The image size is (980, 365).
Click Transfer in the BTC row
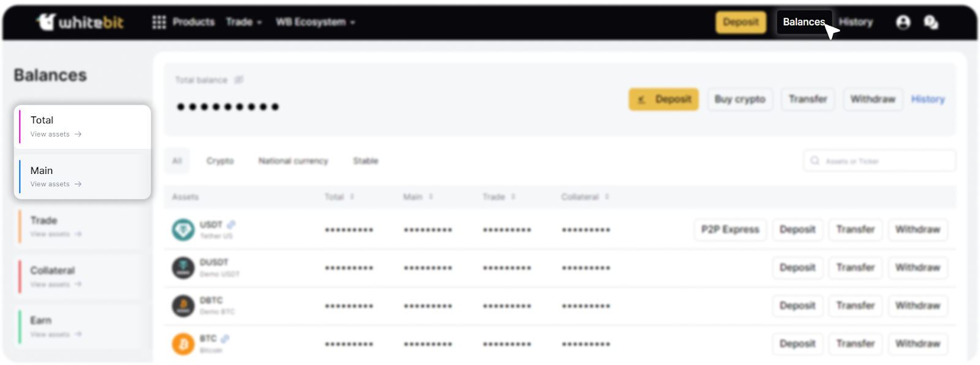pos(856,344)
